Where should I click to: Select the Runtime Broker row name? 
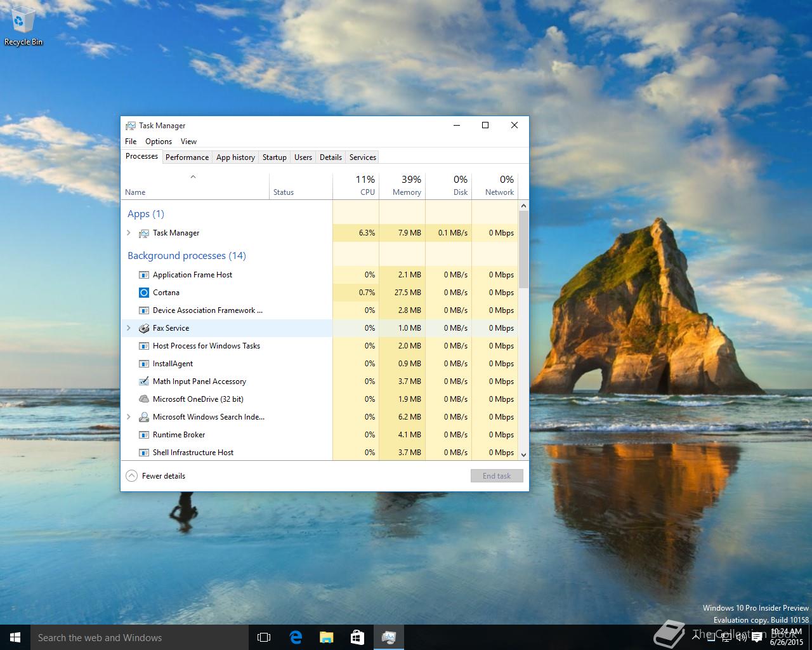coord(179,435)
